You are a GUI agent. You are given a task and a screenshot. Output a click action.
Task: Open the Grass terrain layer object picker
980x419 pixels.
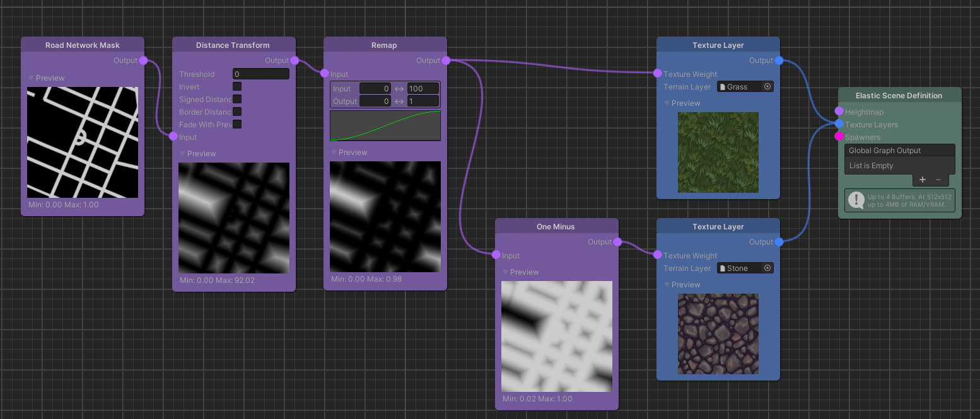[x=768, y=86]
